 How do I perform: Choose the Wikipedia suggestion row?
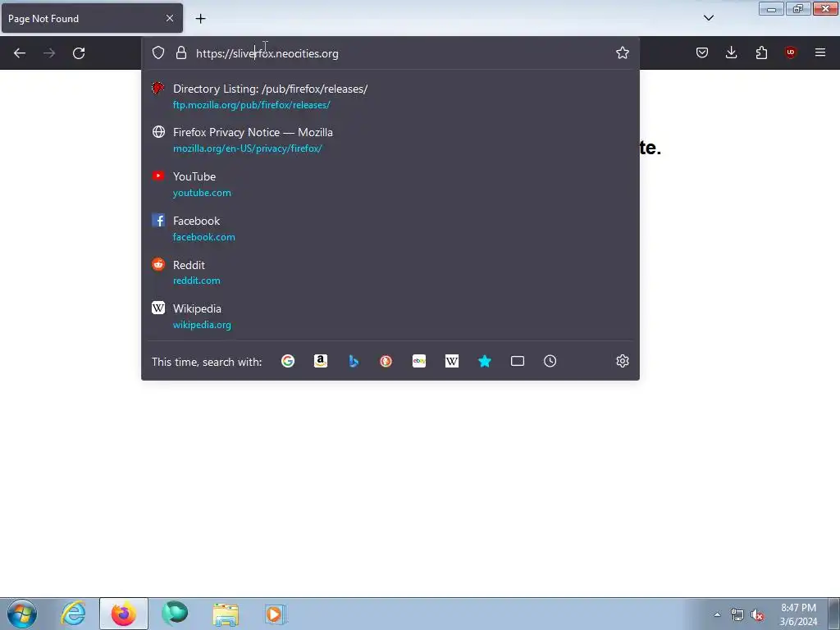click(390, 316)
